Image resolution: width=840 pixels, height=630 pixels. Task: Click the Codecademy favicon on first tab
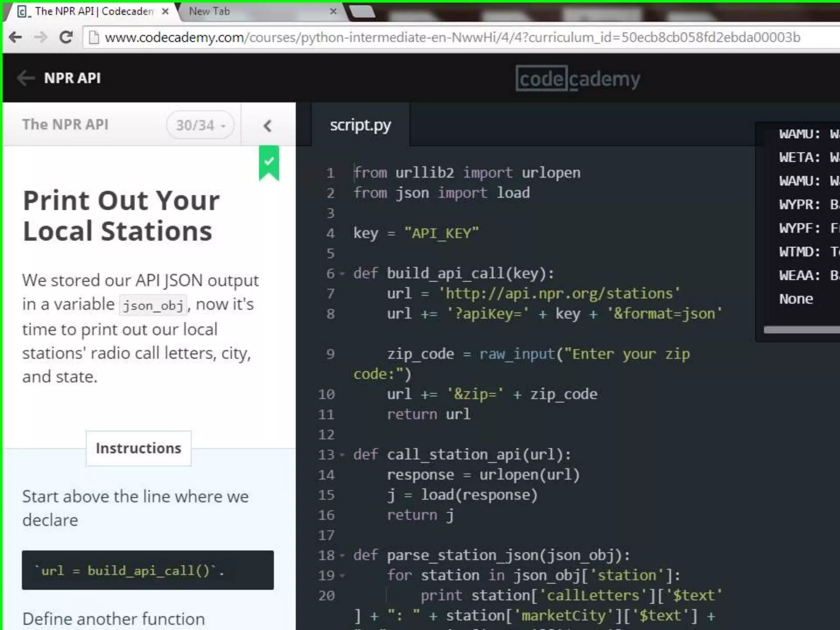(x=23, y=11)
